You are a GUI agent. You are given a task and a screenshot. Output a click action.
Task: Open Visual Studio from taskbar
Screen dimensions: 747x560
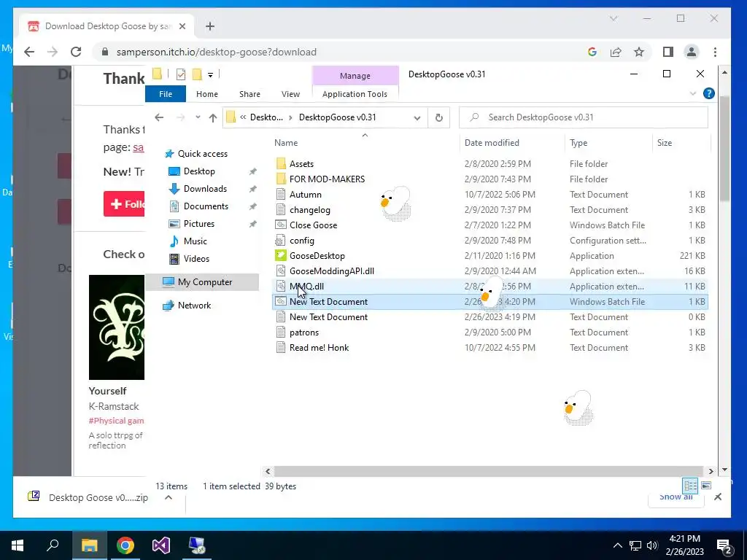point(161,545)
